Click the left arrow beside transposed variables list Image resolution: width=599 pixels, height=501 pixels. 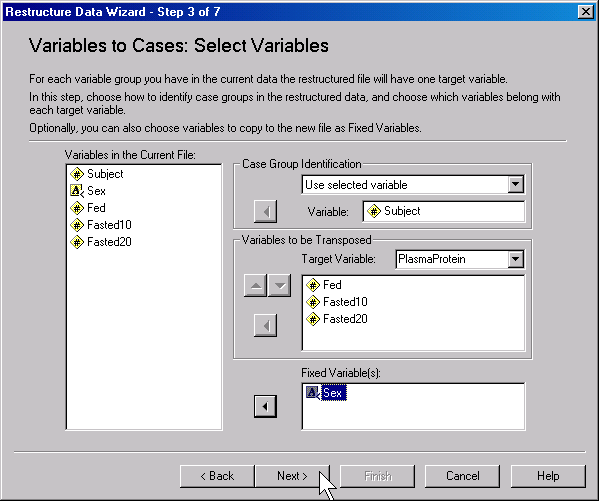(x=265, y=326)
